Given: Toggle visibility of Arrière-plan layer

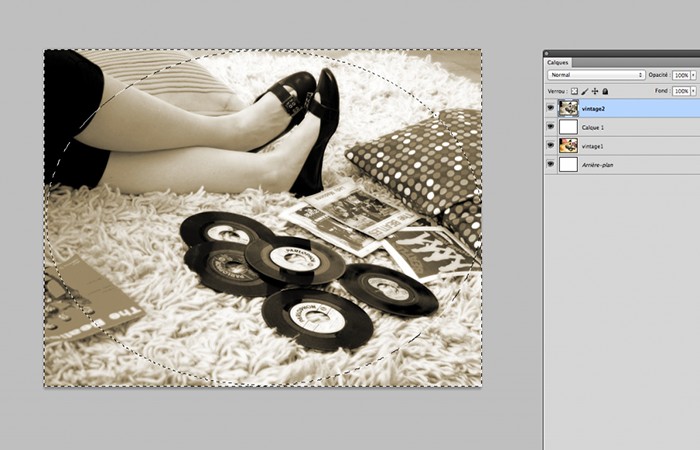Looking at the screenshot, I should pos(550,164).
